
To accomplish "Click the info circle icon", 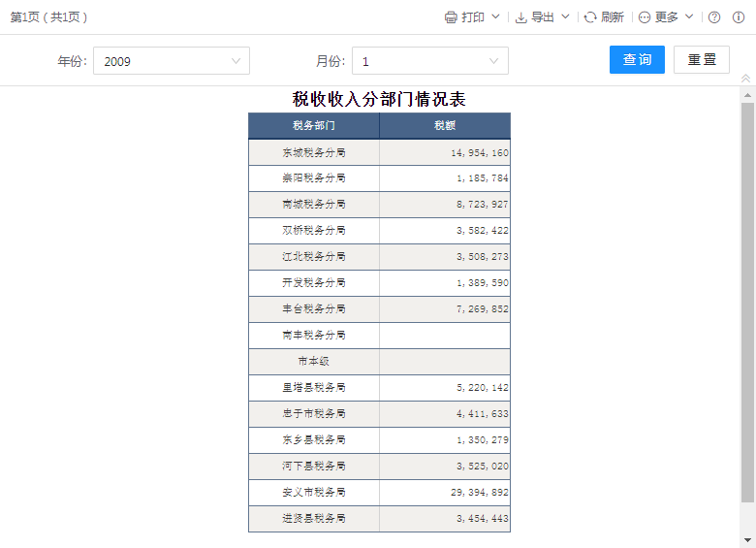I will point(739,17).
